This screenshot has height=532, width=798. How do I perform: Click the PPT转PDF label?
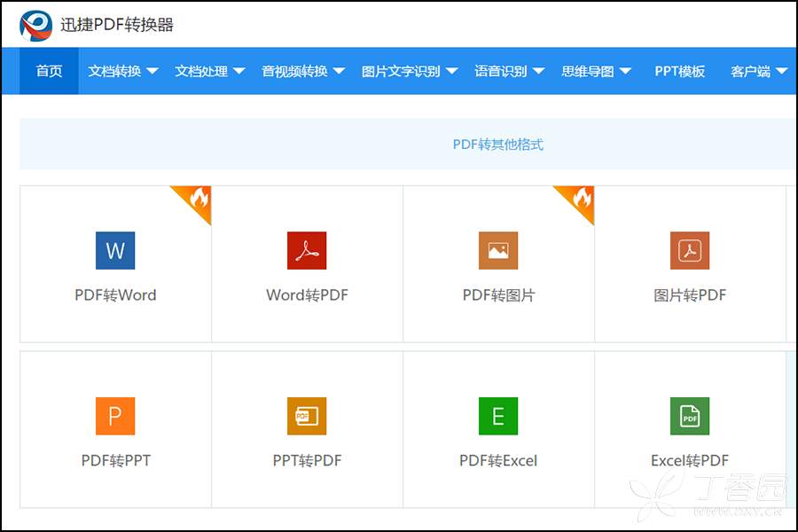coord(308,461)
